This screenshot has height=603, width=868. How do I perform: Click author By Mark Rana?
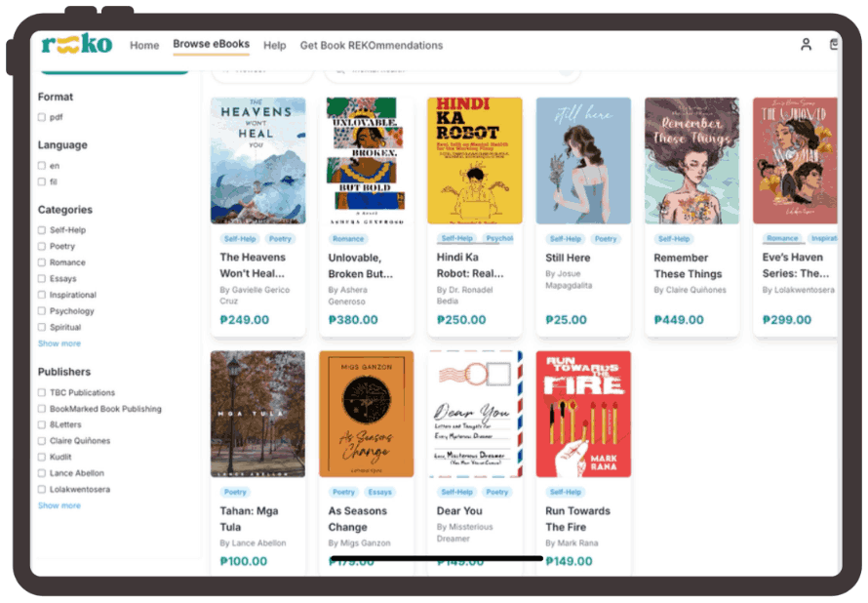572,543
